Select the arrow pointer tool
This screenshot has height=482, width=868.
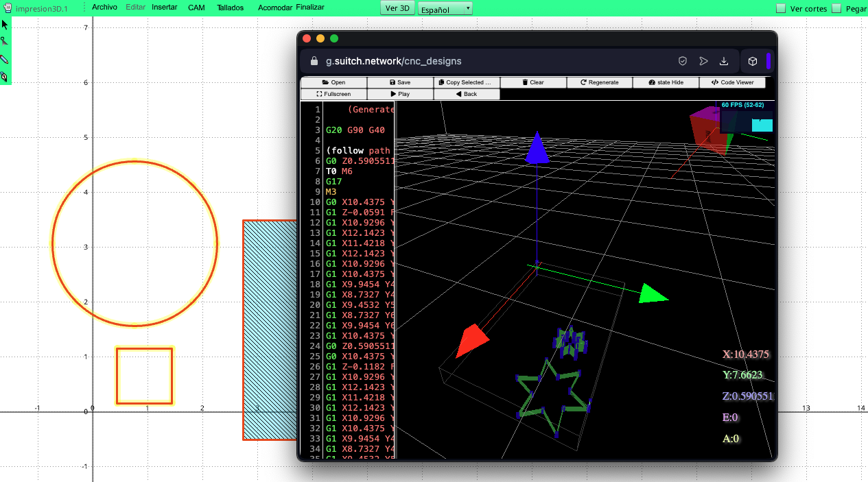click(5, 25)
